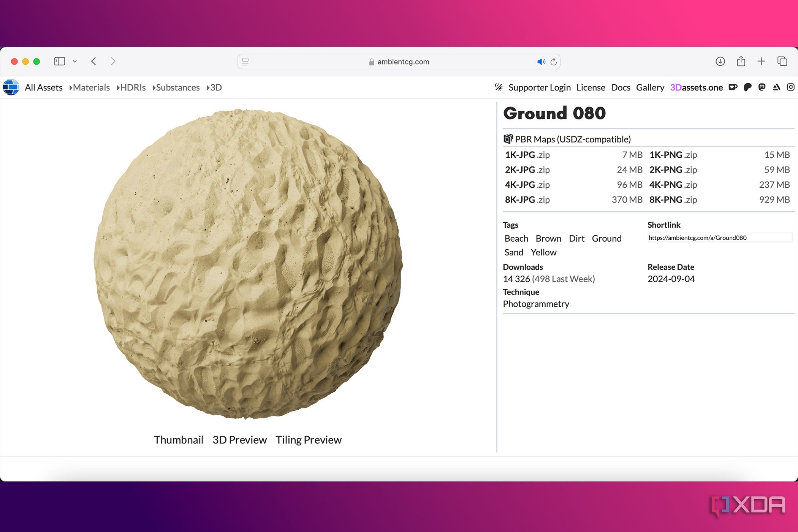Click the Beach tag

[516, 238]
